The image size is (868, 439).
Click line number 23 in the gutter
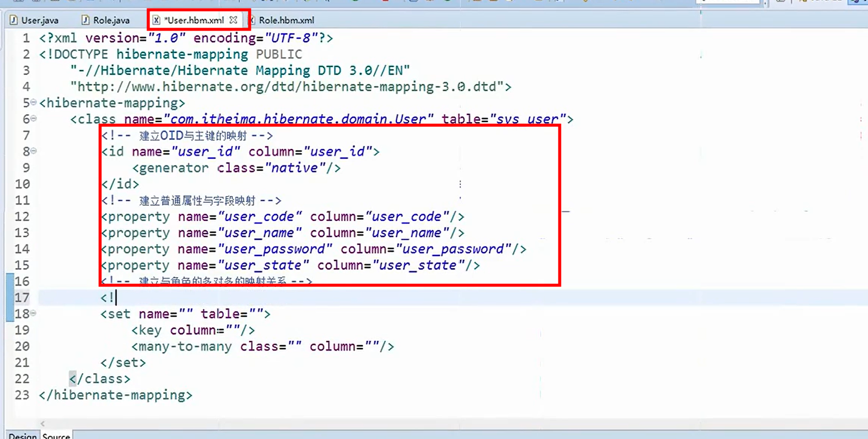(22, 395)
